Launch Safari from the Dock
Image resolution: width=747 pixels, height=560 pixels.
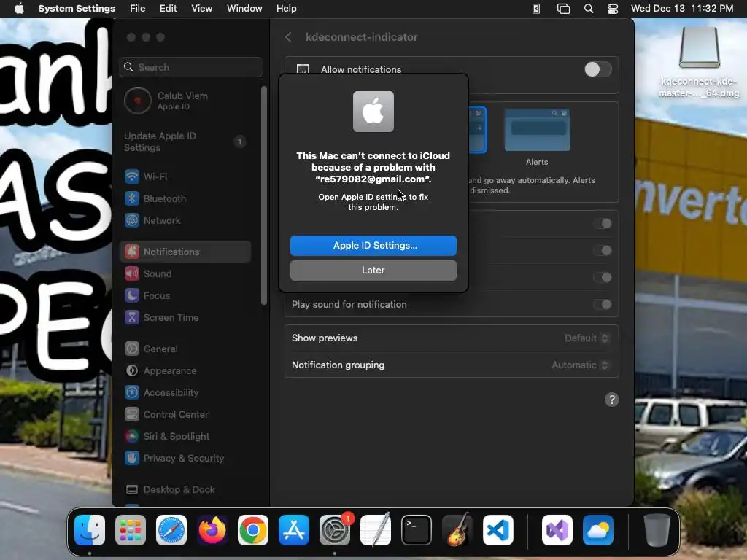coord(171,530)
